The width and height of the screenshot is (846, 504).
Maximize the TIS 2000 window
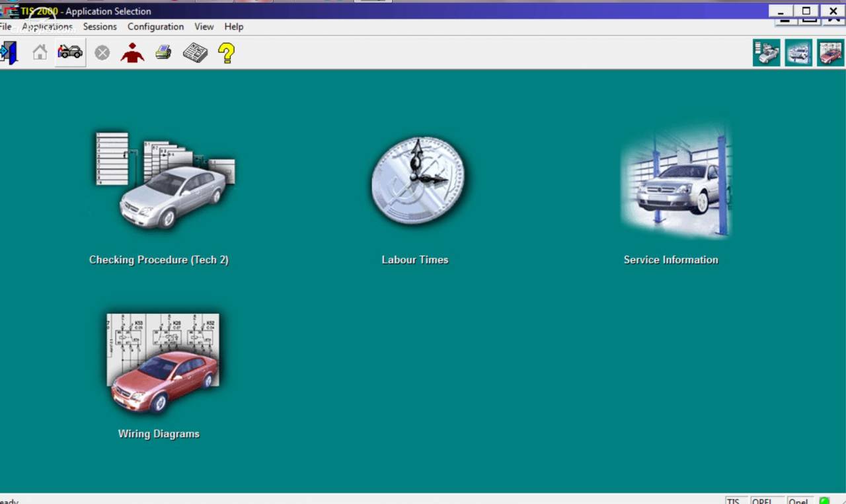(806, 11)
